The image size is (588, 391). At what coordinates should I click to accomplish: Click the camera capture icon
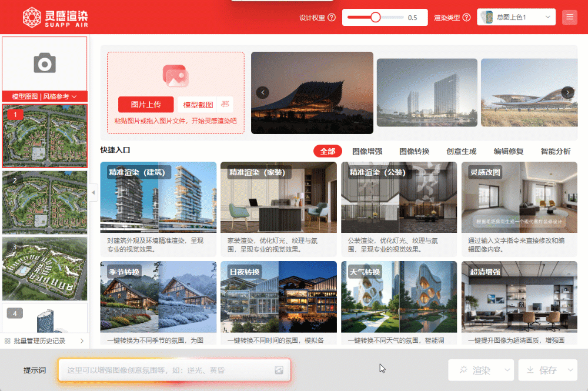[45, 63]
